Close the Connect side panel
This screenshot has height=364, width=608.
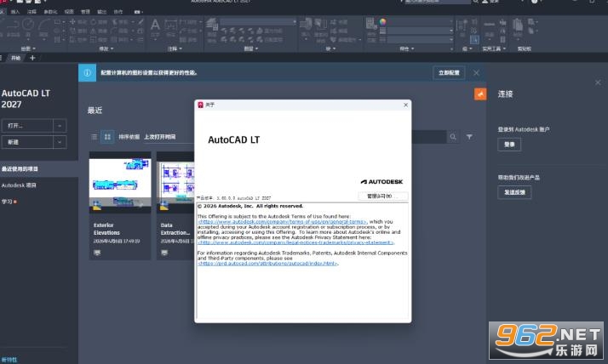[x=598, y=82]
